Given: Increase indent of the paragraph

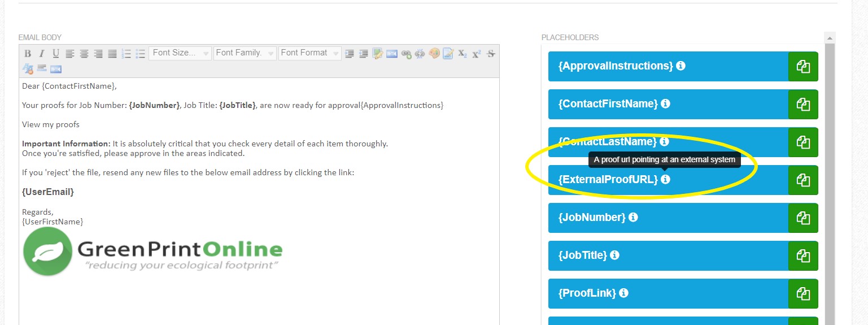Looking at the screenshot, I should click(350, 54).
